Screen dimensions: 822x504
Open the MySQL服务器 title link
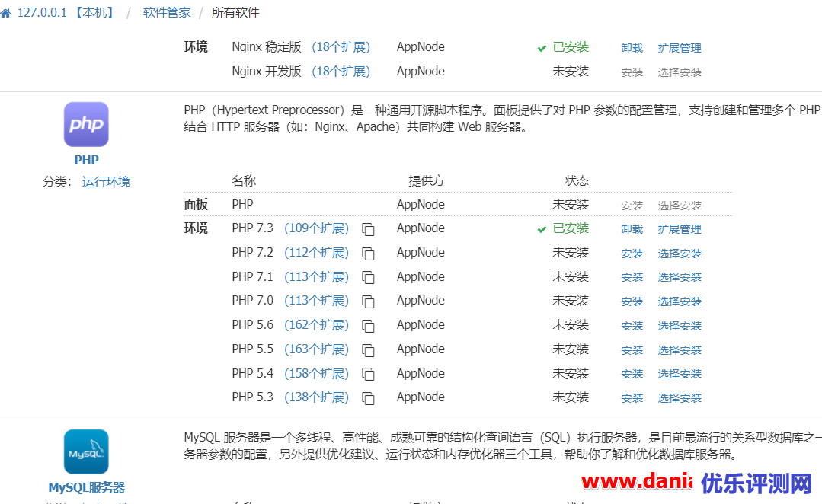[86, 488]
